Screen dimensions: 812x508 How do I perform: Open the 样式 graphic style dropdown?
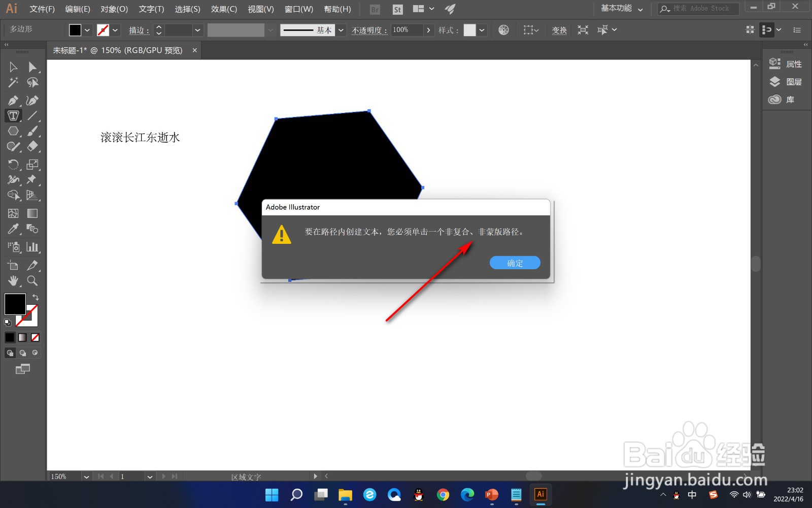(x=482, y=30)
